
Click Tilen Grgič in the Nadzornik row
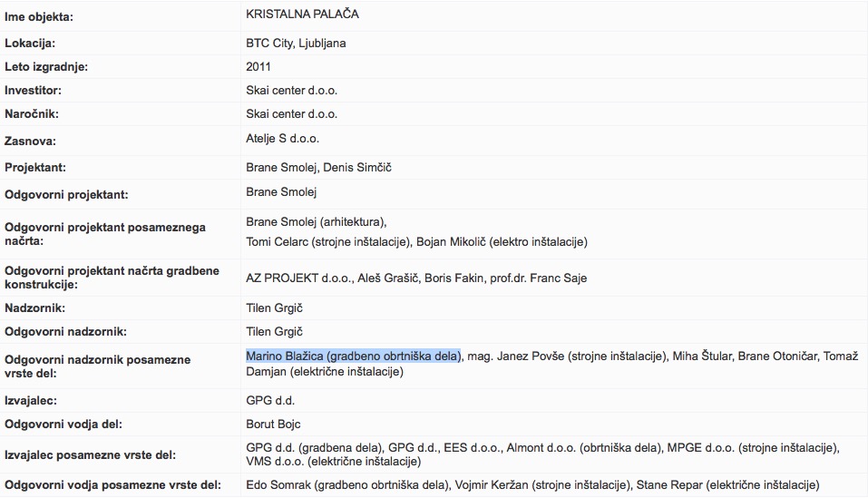[274, 308]
